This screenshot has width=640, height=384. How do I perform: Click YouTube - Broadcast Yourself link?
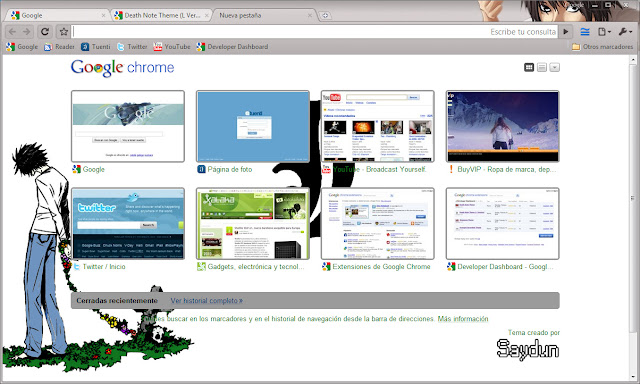click(x=380, y=169)
